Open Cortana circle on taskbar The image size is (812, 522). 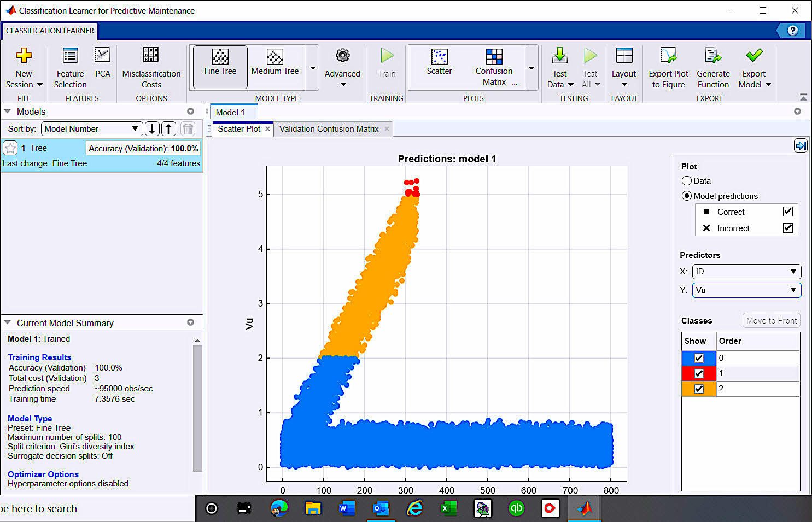click(x=212, y=508)
